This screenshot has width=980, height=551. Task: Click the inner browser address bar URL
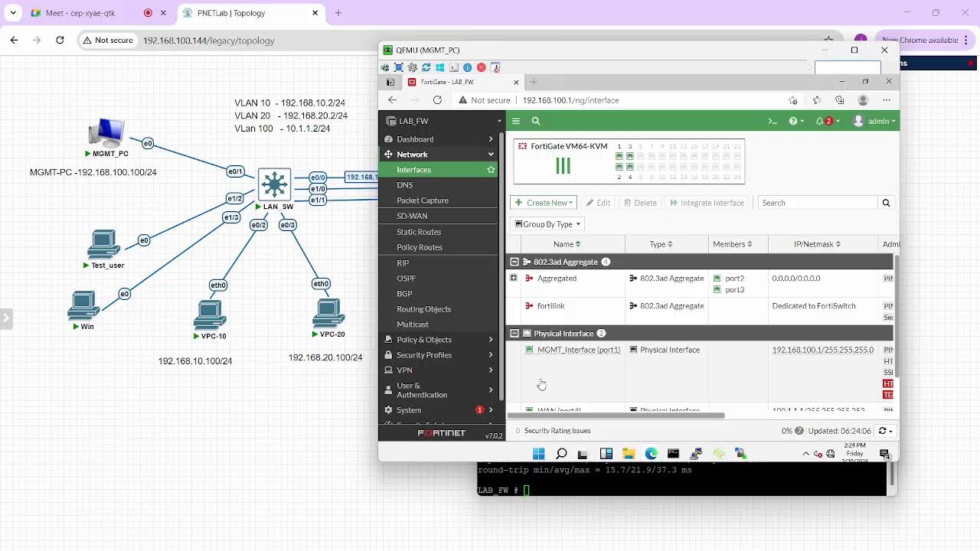tap(570, 100)
